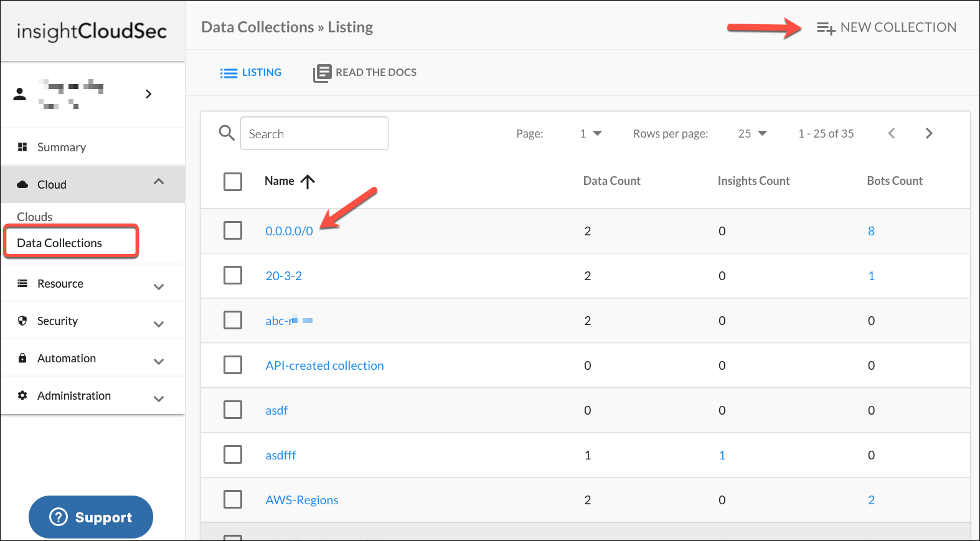Tick the asdfff row checkbox
This screenshot has width=980, height=541.
point(233,454)
